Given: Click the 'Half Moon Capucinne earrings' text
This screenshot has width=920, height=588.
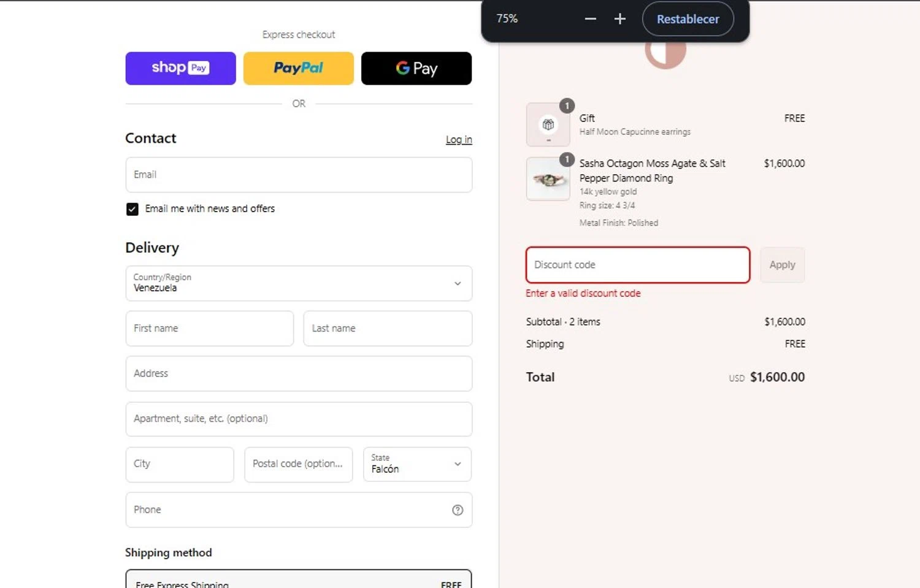Looking at the screenshot, I should click(635, 132).
